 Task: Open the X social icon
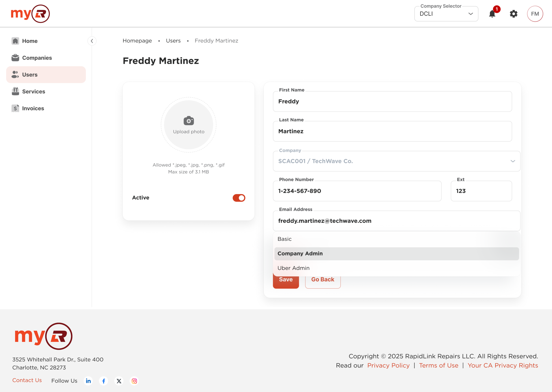[119, 381]
